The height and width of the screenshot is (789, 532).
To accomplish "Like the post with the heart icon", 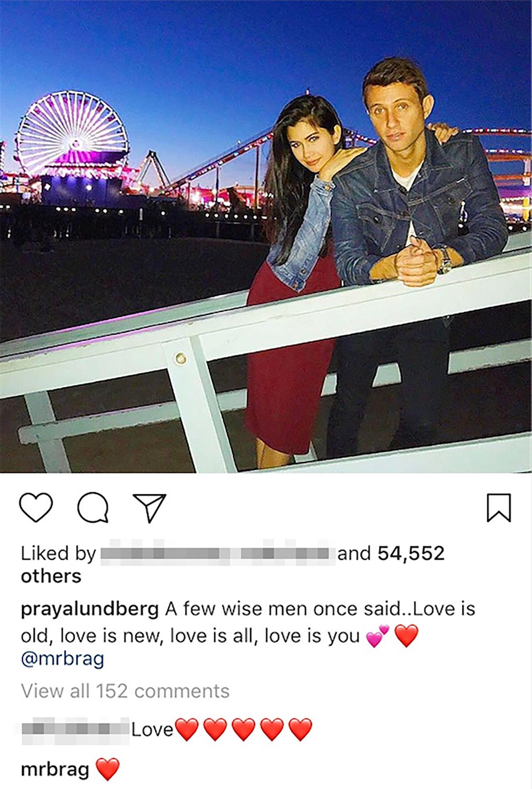I will click(x=36, y=508).
